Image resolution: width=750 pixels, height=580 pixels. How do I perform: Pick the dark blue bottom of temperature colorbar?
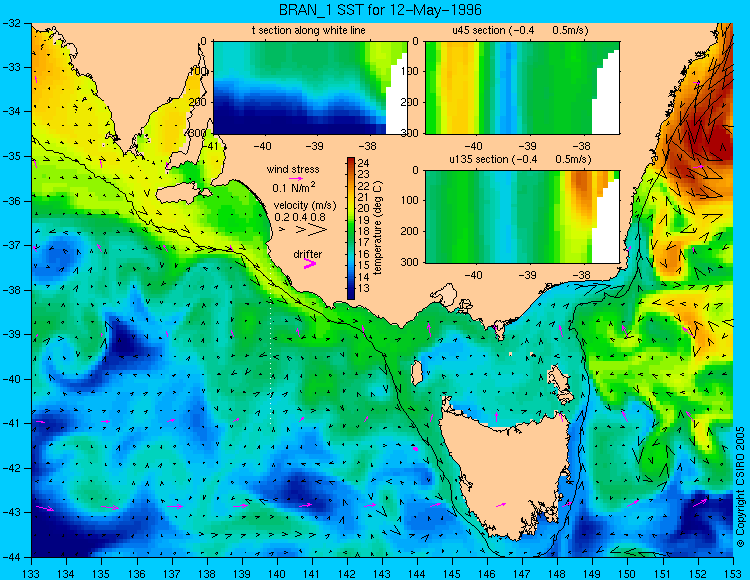pyautogui.click(x=351, y=295)
